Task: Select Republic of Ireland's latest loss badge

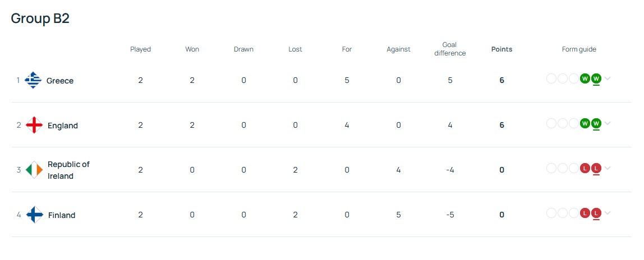Action: point(596,168)
